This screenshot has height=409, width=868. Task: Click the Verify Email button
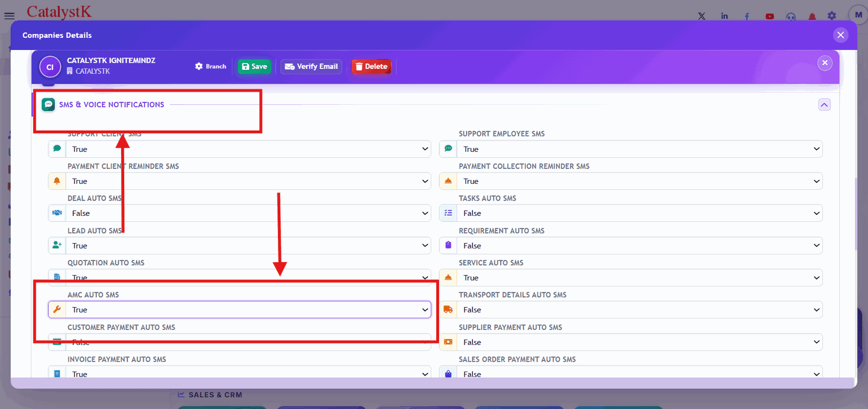pos(311,66)
